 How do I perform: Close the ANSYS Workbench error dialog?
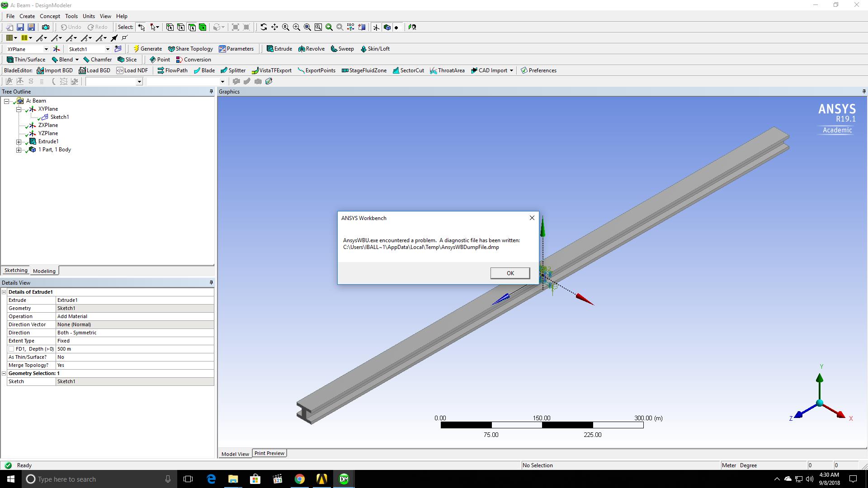[x=532, y=218]
